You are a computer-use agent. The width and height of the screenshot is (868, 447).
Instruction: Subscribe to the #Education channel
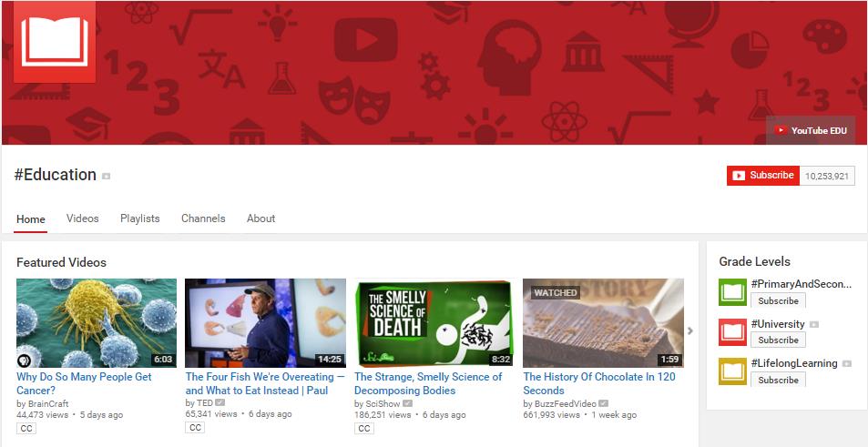(763, 176)
